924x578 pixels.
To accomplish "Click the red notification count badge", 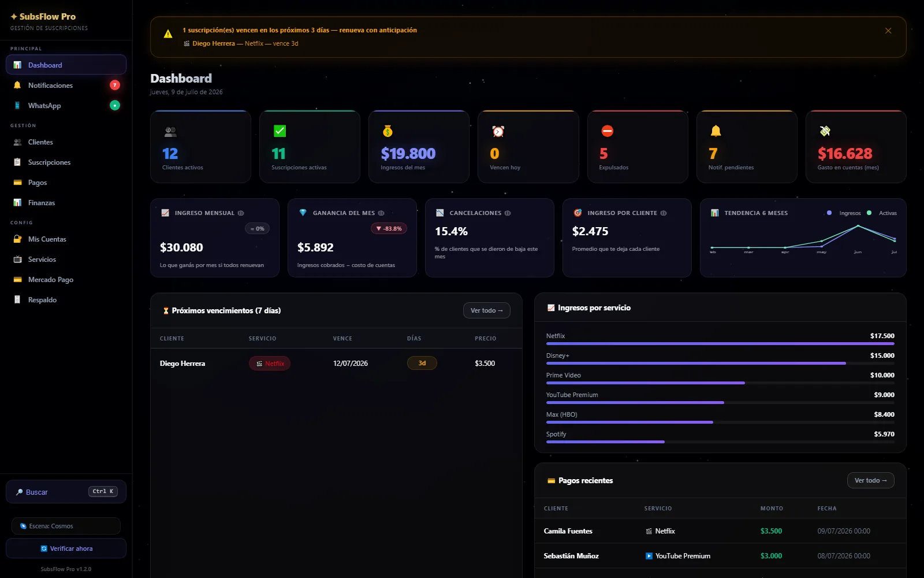I will [115, 85].
